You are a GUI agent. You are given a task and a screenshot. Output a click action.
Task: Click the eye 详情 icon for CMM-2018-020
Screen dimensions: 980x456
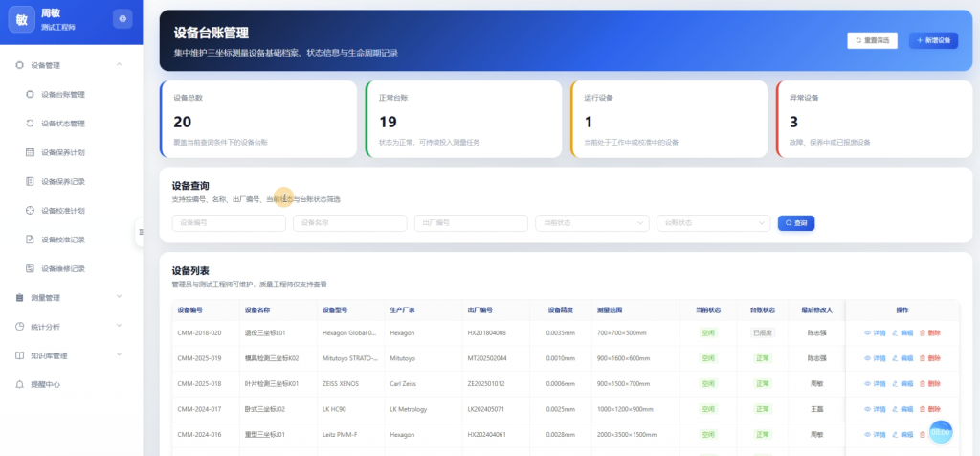867,332
